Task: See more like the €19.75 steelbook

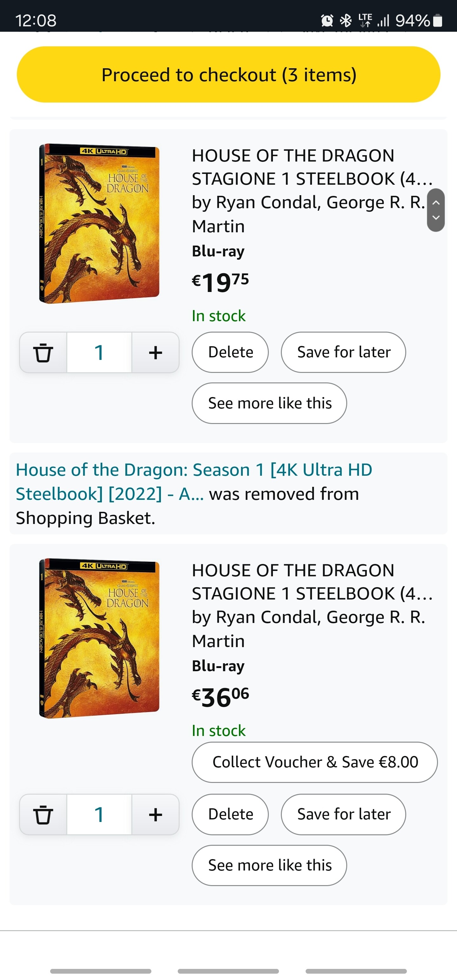Action: pos(269,403)
